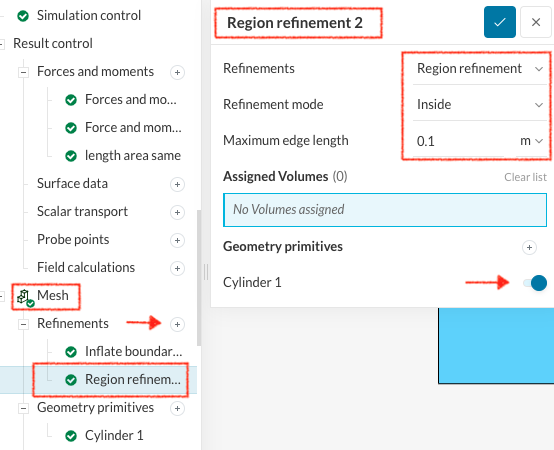The width and height of the screenshot is (554, 450).
Task: Add geometry primitive in the refinement panel
Action: coord(529,247)
